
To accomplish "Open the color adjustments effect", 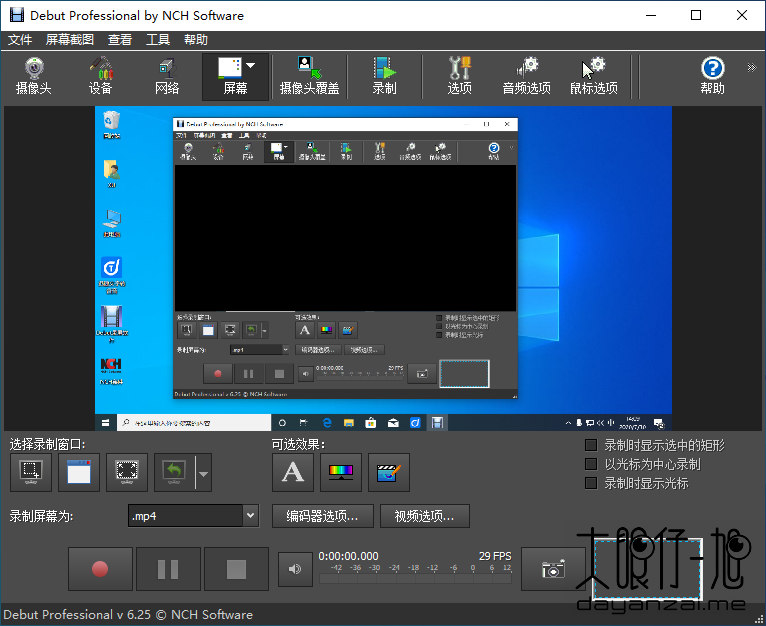I will pos(340,472).
